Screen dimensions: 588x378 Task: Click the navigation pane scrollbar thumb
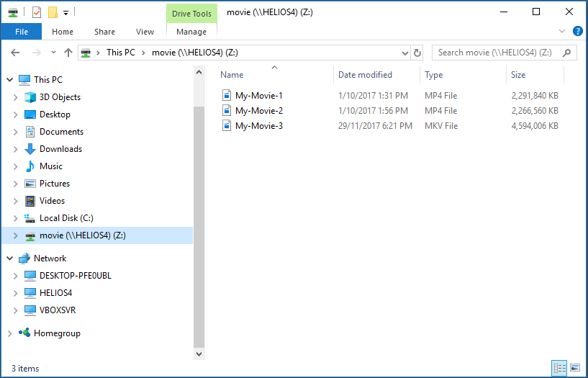[199, 227]
